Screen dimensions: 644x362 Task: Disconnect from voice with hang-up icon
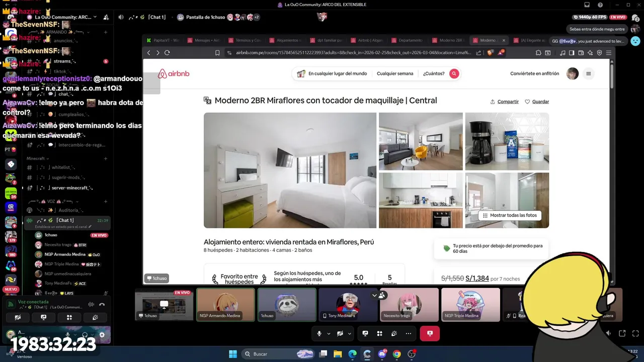102,304
